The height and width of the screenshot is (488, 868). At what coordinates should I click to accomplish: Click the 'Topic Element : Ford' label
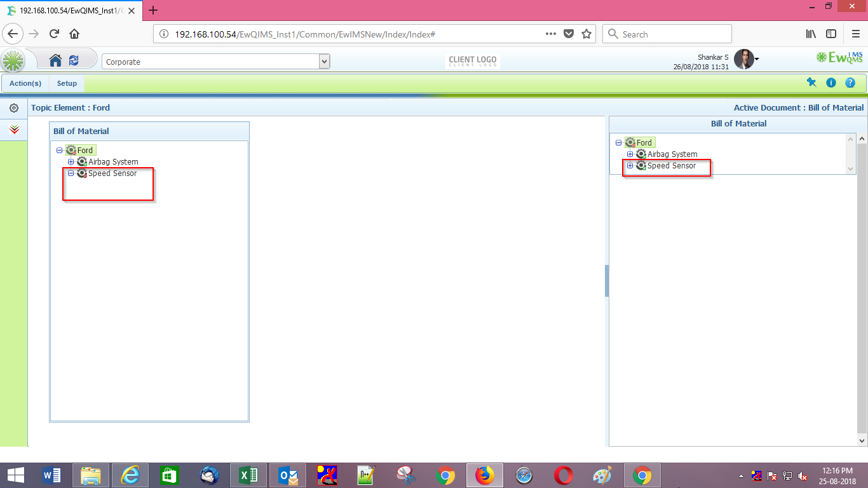coord(71,108)
